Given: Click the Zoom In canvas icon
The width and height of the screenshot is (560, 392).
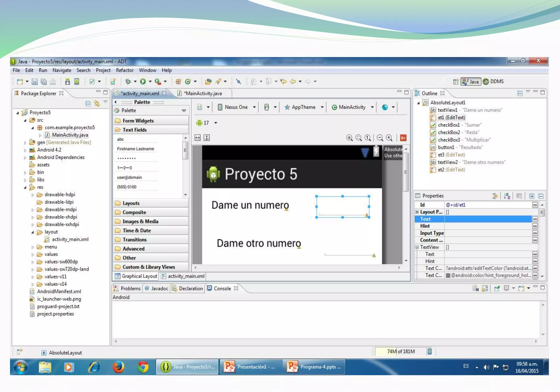Looking at the screenshot, I should coord(389,138).
